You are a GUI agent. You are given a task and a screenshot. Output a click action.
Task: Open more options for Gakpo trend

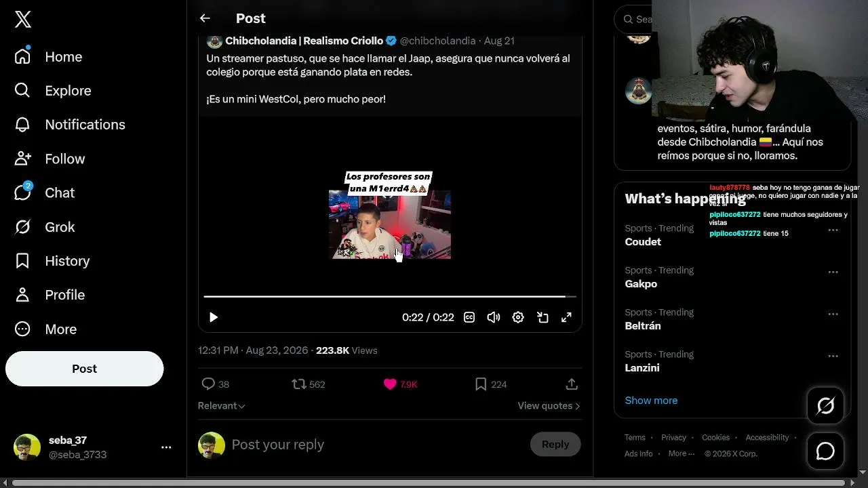coord(833,272)
